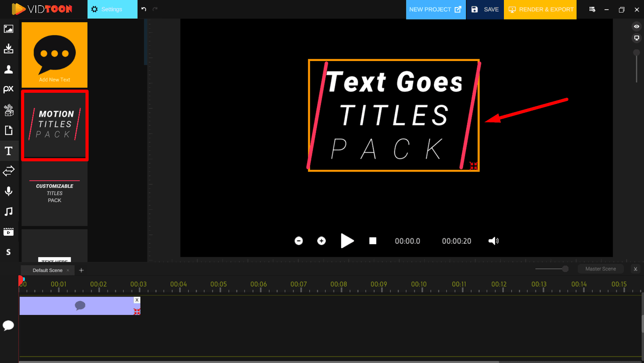
Task: Mute the preview volume speaker
Action: pos(493,241)
